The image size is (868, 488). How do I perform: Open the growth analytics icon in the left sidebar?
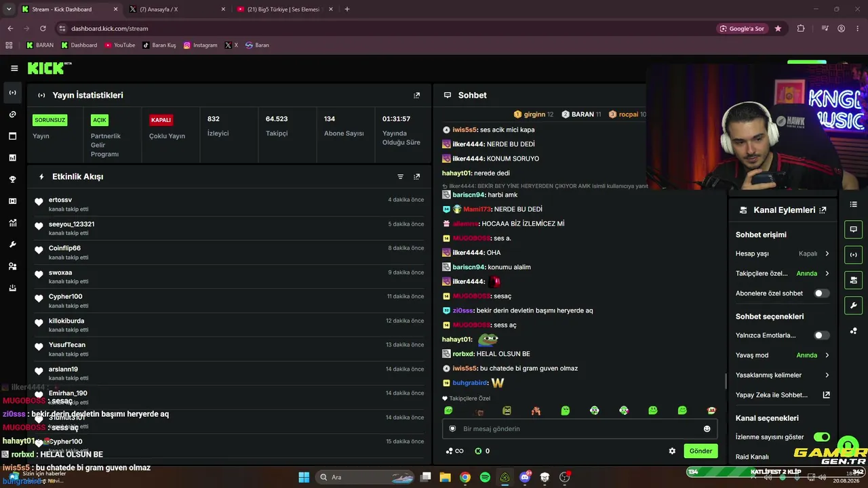(x=12, y=223)
